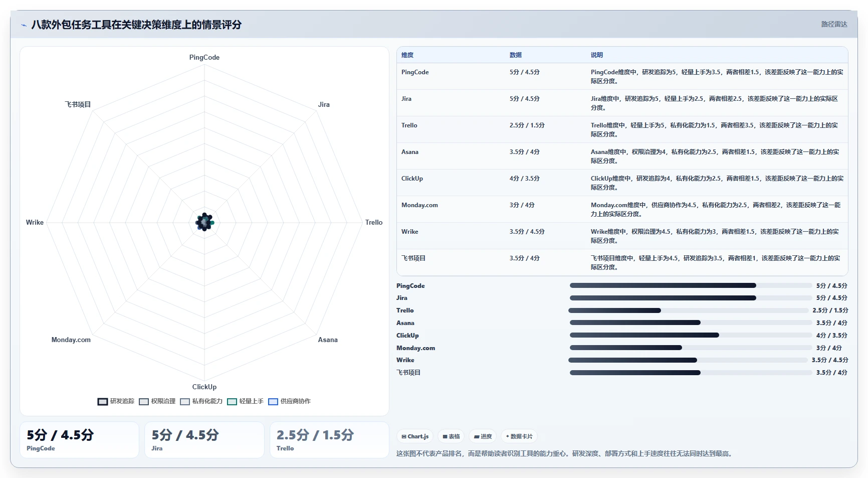Click the 3.5分 / 4.5分 value in Wrike's table row
The image size is (868, 478).
[x=527, y=232]
